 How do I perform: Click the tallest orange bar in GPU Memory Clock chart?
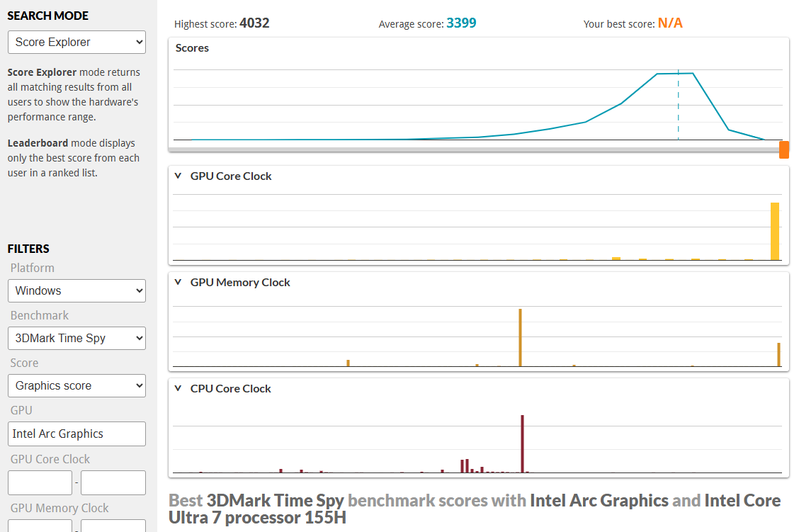520,337
